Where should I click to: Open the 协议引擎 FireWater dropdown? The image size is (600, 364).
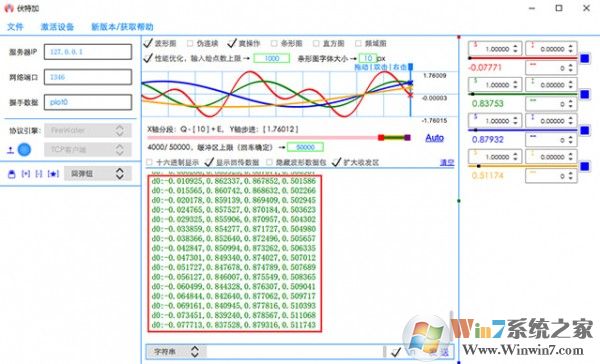[88, 131]
